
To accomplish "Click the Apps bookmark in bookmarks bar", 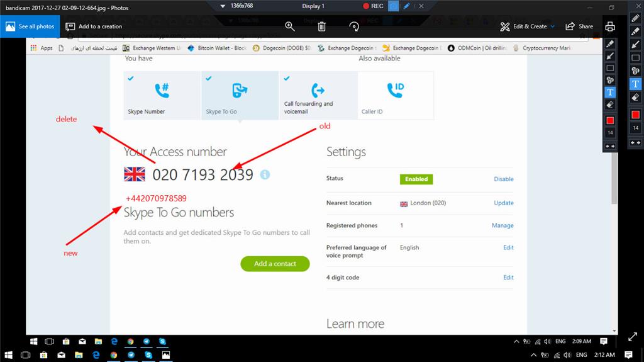I will click(x=42, y=48).
